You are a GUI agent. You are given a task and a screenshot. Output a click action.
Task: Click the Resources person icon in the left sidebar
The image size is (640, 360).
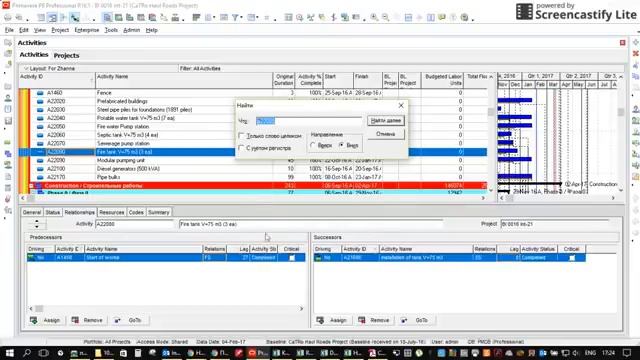[8, 98]
